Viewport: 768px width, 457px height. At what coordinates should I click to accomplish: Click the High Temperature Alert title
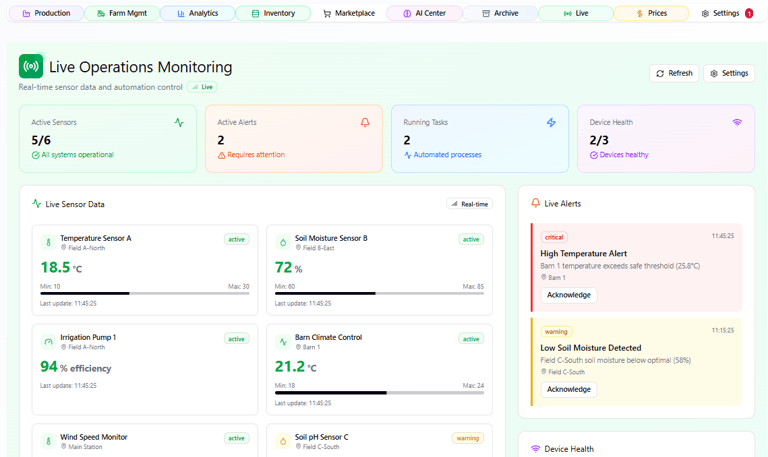(583, 254)
